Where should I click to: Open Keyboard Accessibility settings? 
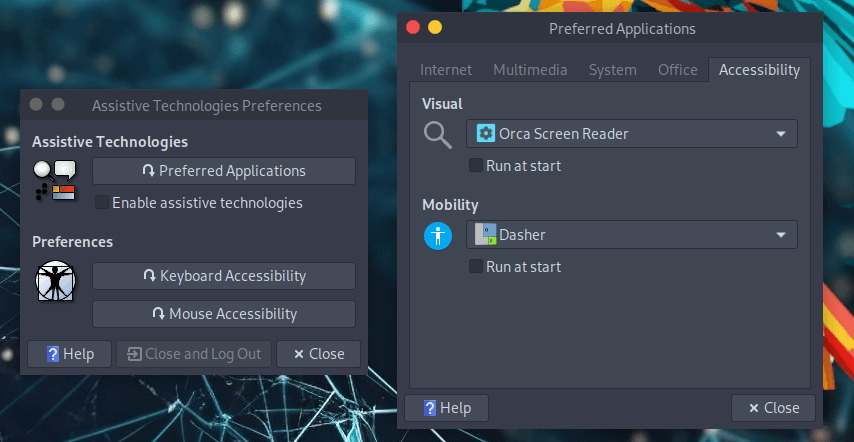224,276
